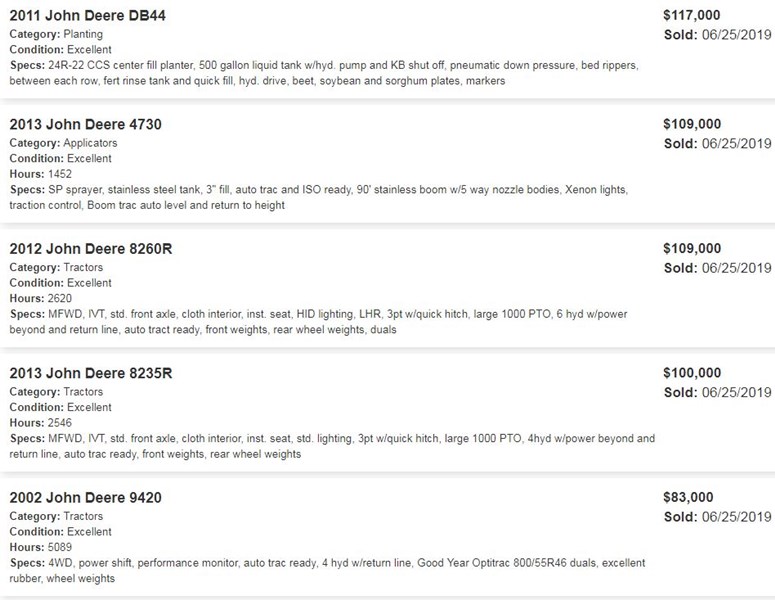Click the $117,000 price of the DB44
This screenshot has height=600, width=775.
coord(691,15)
